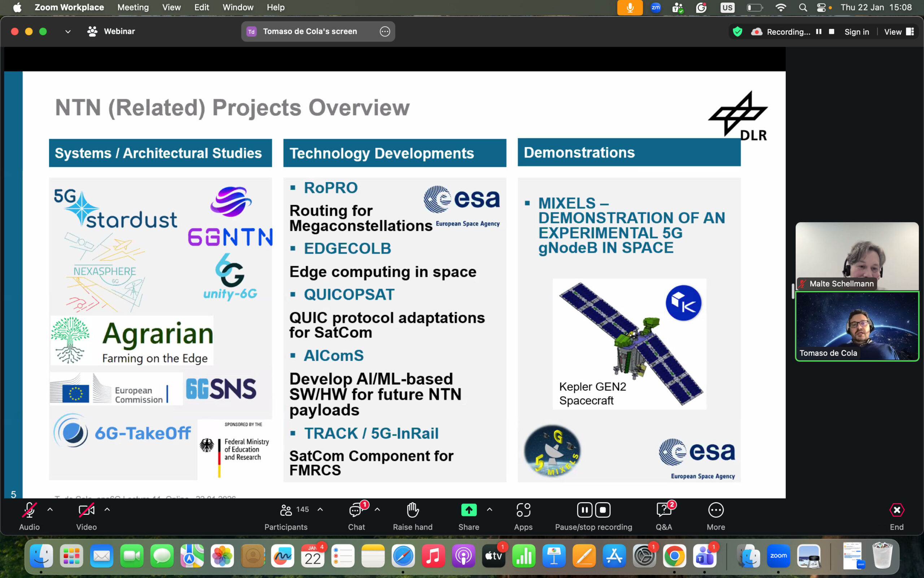Click the green encryption shield icon
This screenshot has height=578, width=924.
click(x=738, y=32)
